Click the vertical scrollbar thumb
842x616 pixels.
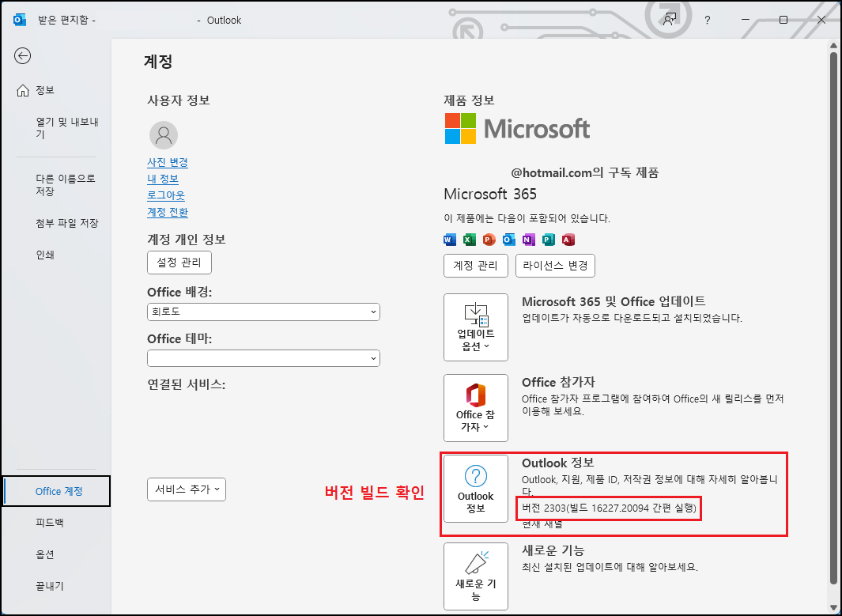tap(833, 317)
